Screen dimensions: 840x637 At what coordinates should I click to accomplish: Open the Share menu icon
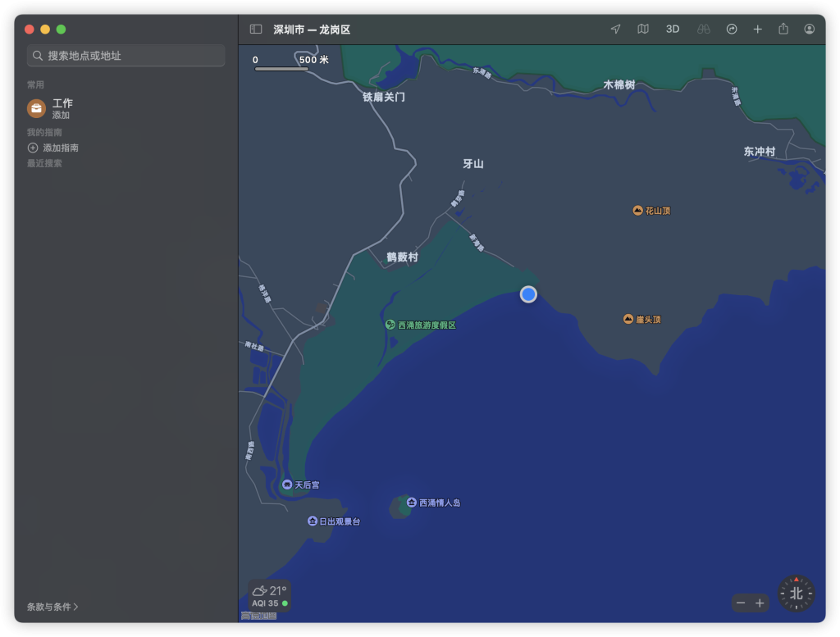pos(783,30)
